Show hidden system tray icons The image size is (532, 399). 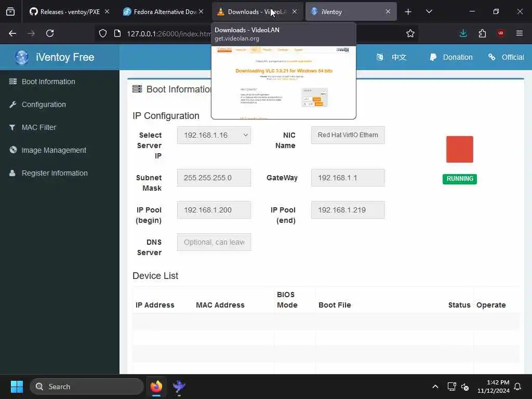point(435,387)
